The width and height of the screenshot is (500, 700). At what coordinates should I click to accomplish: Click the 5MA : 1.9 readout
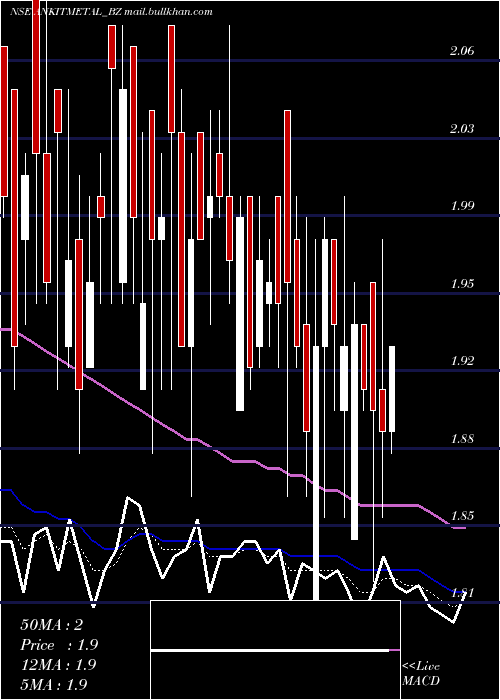pos(54,684)
